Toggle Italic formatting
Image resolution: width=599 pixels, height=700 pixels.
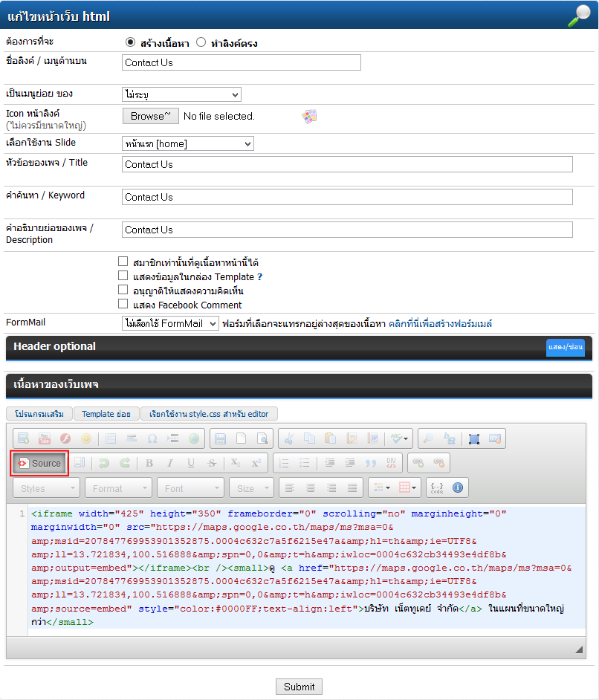pyautogui.click(x=170, y=463)
